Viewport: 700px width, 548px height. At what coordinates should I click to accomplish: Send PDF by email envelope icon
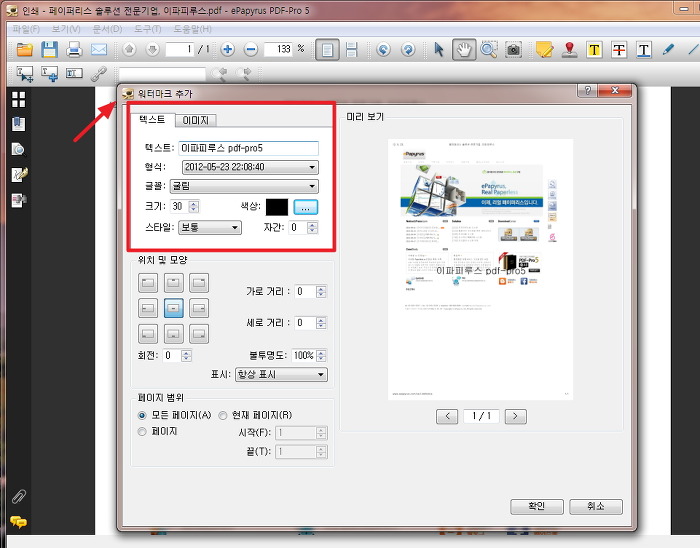(x=99, y=50)
